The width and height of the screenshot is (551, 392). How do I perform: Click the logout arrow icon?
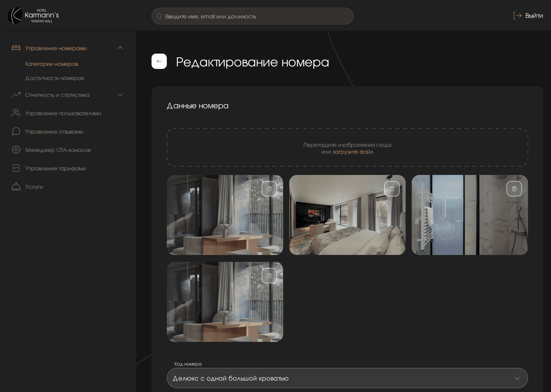pyautogui.click(x=518, y=16)
